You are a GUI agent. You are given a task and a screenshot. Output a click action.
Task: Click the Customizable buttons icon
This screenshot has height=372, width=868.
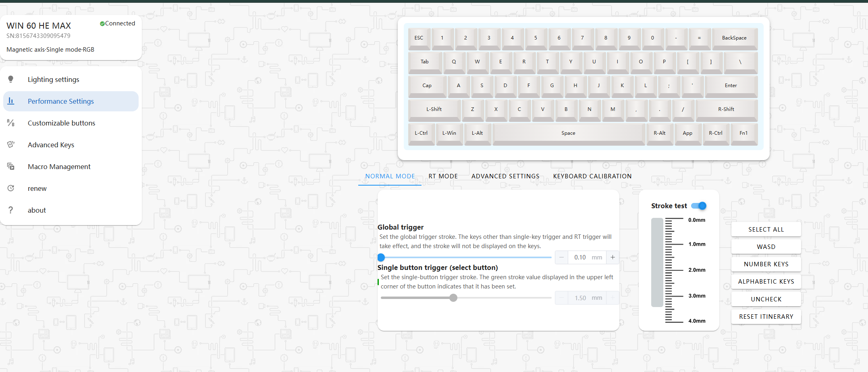pos(11,123)
